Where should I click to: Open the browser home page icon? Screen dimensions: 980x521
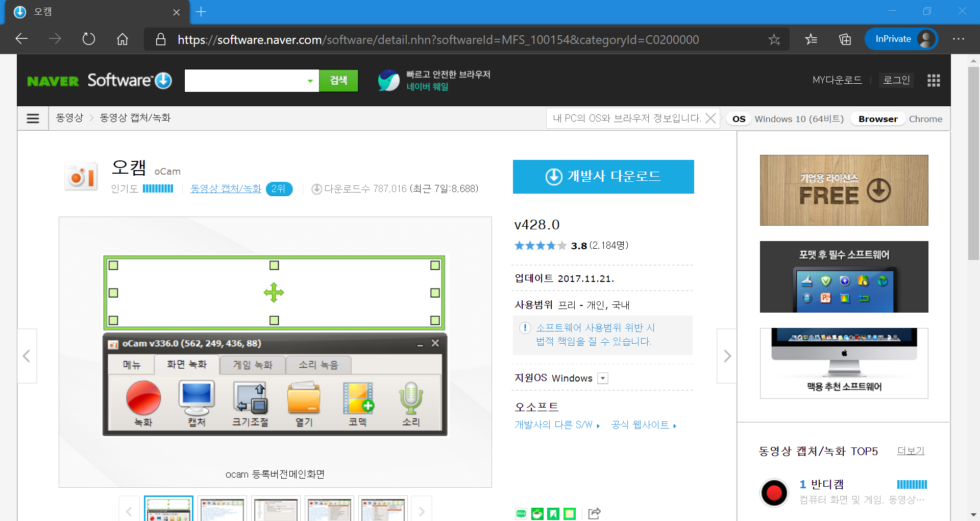tap(122, 39)
